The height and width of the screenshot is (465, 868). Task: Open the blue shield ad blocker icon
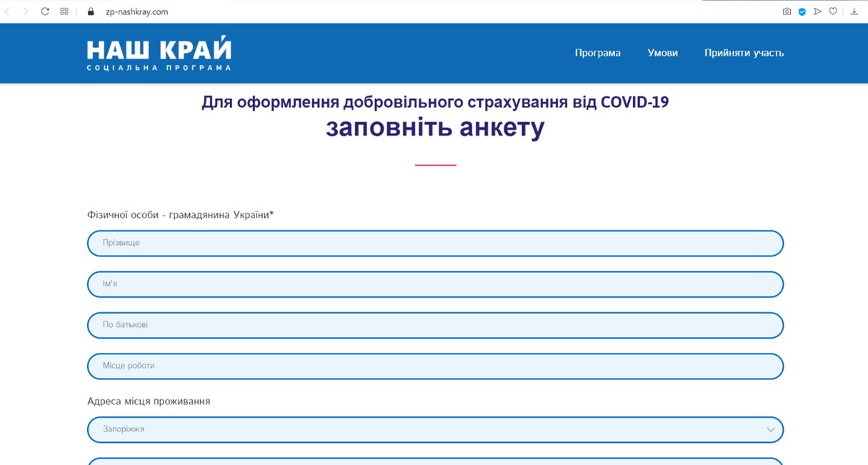802,11
